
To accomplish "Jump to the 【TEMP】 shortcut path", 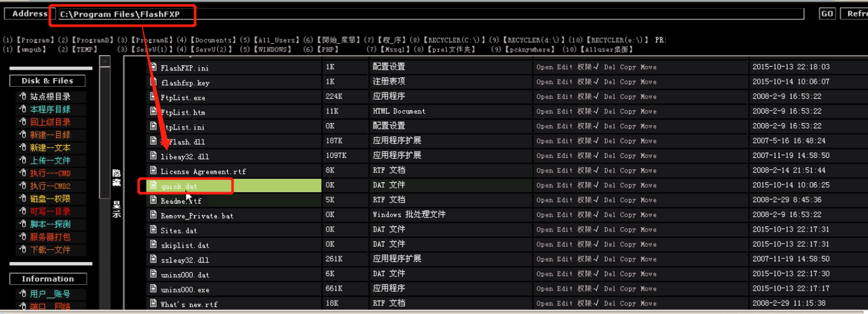I will pyautogui.click(x=84, y=49).
